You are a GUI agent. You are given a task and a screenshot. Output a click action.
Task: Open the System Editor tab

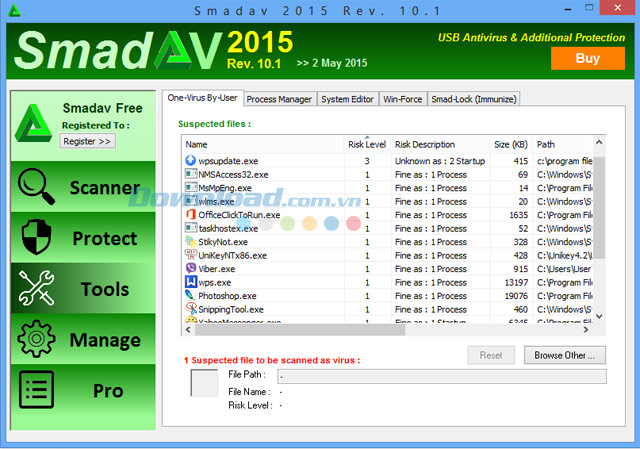click(347, 99)
